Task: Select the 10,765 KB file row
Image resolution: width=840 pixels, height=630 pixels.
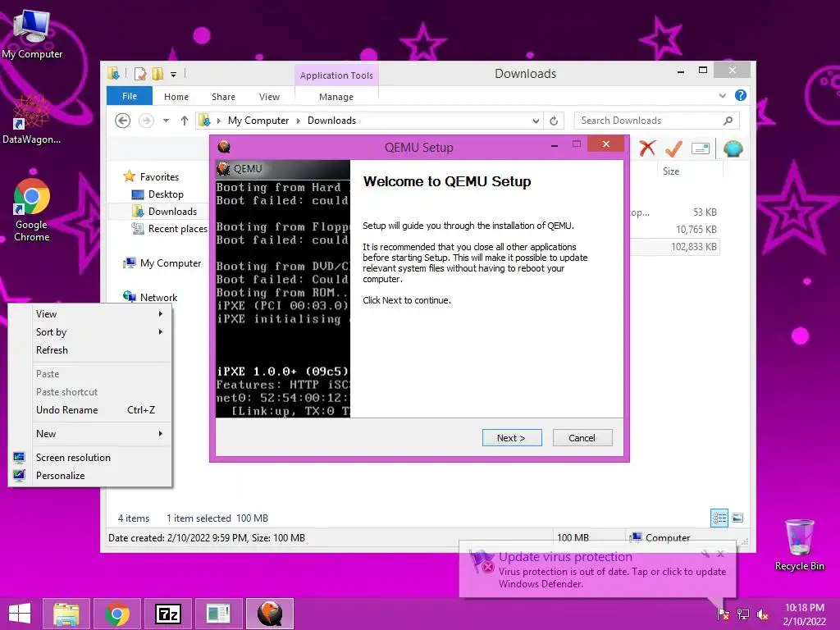Action: (675, 230)
